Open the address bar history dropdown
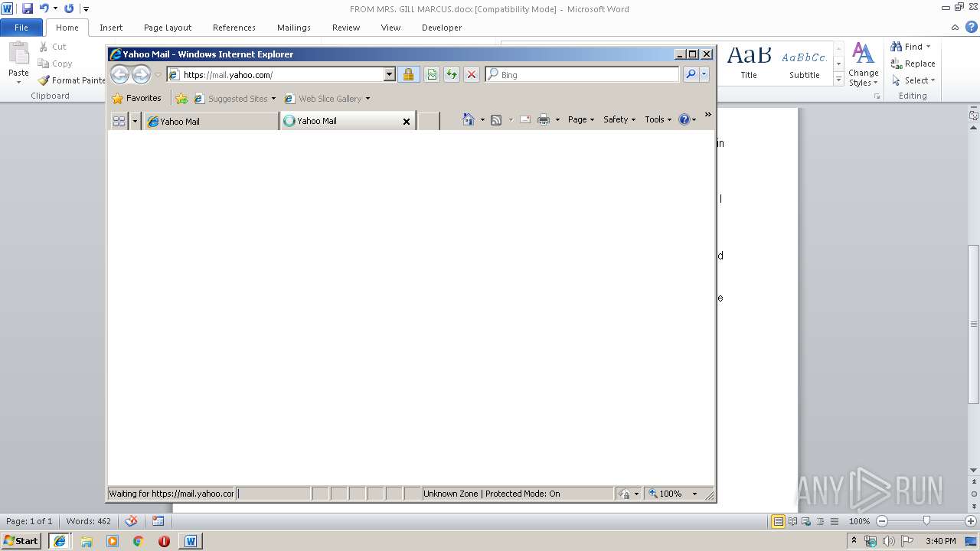 pyautogui.click(x=390, y=74)
